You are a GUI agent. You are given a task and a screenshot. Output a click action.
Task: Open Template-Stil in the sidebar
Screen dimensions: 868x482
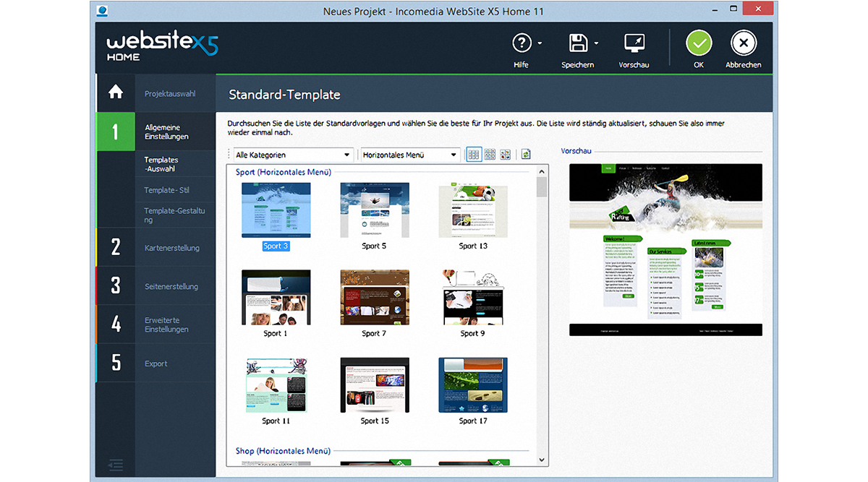(166, 190)
